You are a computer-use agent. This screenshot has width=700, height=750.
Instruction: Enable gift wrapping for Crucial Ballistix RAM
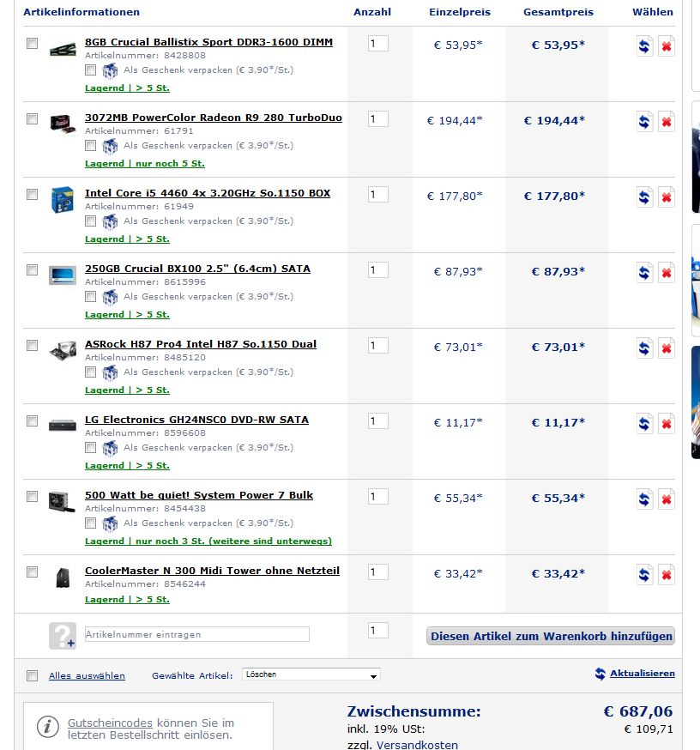tap(90, 70)
